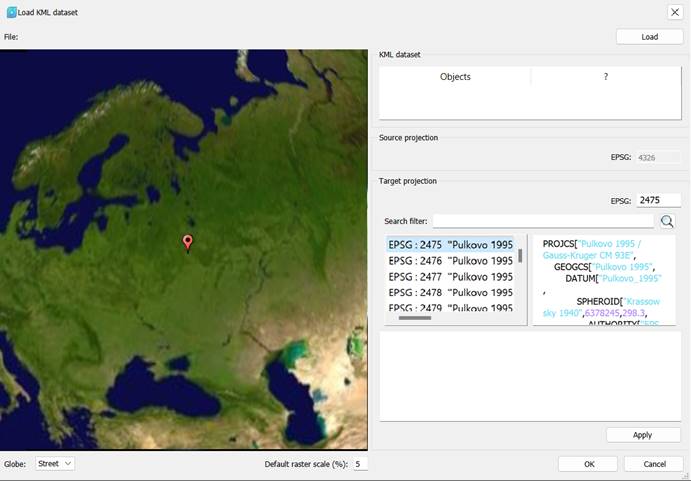
Task: Click the Search filter text field
Action: click(x=543, y=221)
